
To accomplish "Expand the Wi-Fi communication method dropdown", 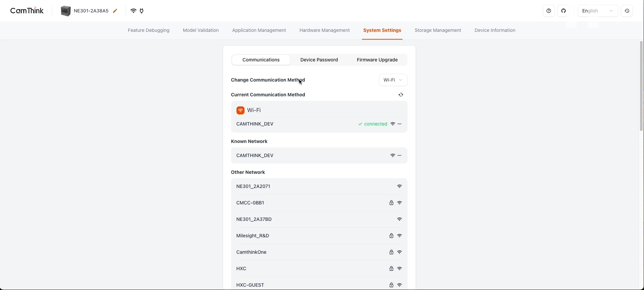I will click(x=393, y=80).
